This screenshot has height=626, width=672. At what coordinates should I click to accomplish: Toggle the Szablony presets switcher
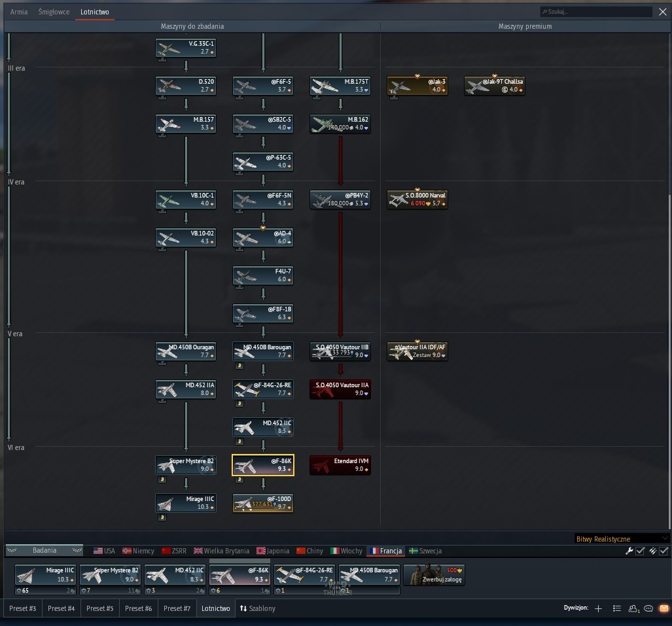(x=257, y=608)
